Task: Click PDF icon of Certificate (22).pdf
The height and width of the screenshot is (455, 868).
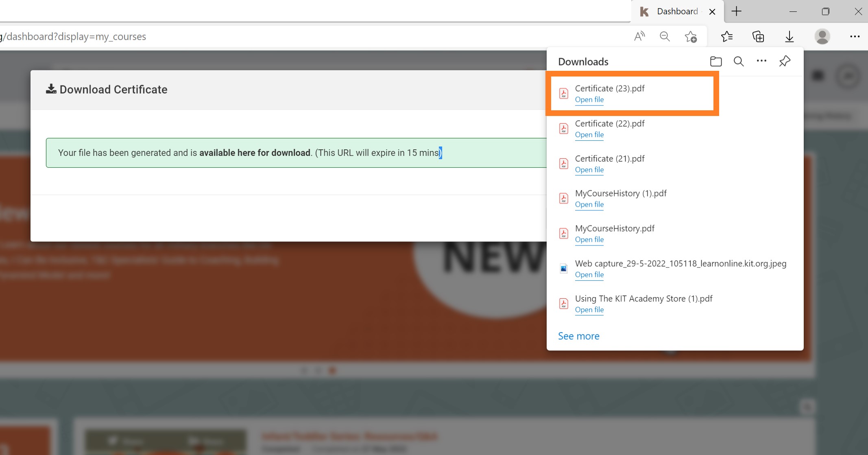Action: [x=564, y=129]
